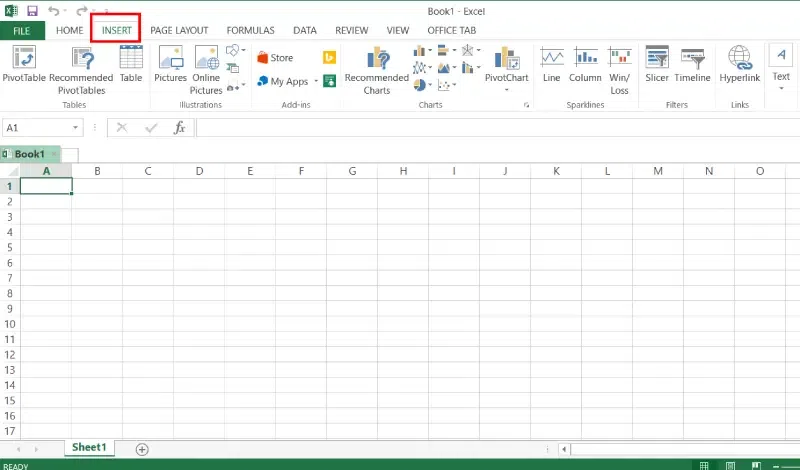The image size is (800, 470).
Task: Open the Charts dialog launcher
Action: (526, 105)
